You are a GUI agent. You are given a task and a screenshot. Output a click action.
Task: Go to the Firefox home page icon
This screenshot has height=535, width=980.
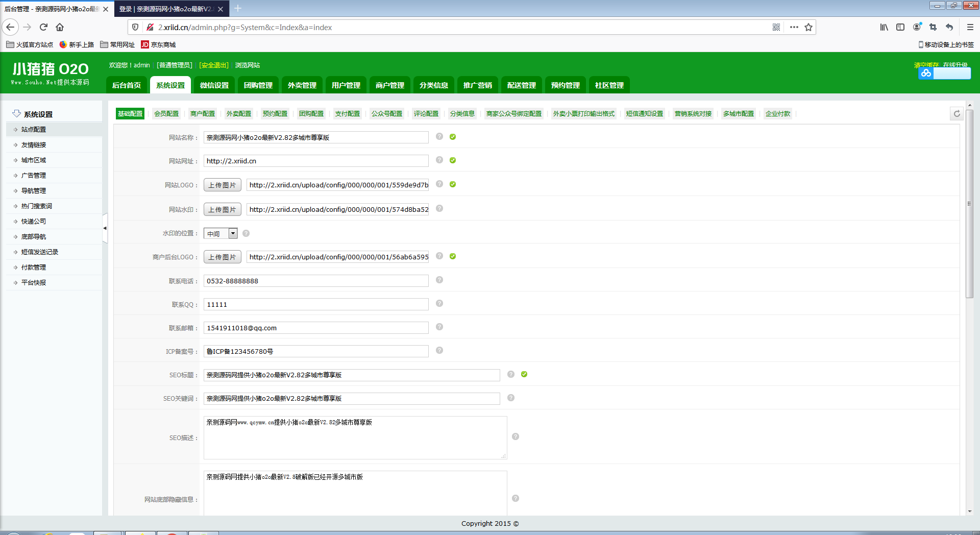coord(60,27)
